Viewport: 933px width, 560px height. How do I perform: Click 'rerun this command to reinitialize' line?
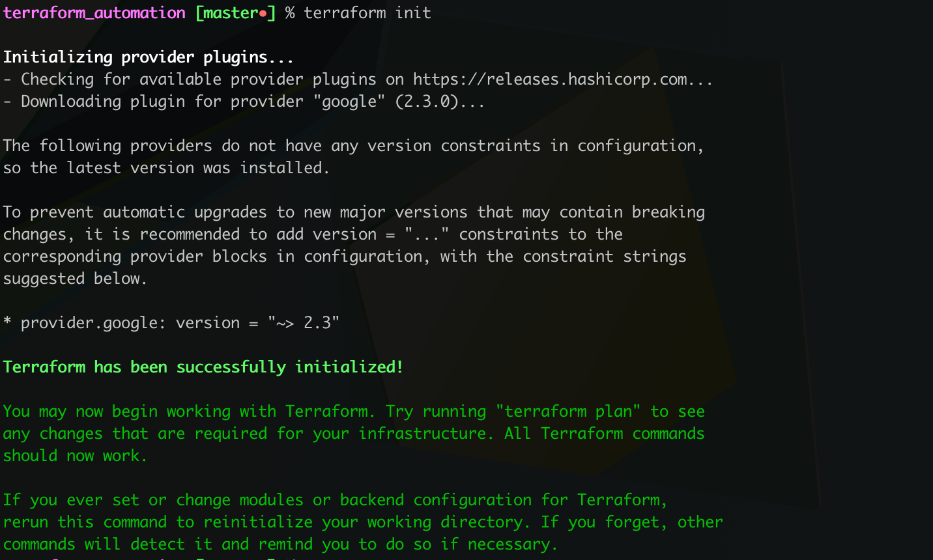pyautogui.click(x=363, y=522)
